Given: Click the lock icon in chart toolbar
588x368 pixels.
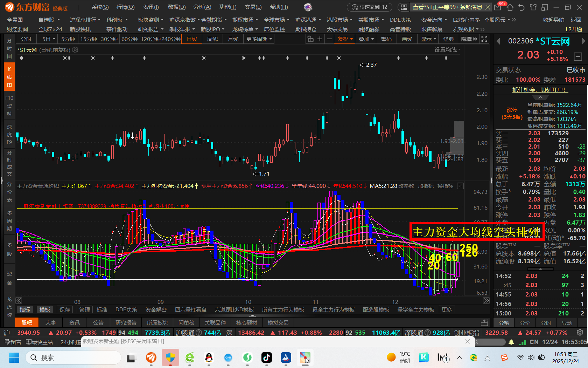Looking at the screenshot, I should click(310, 39).
